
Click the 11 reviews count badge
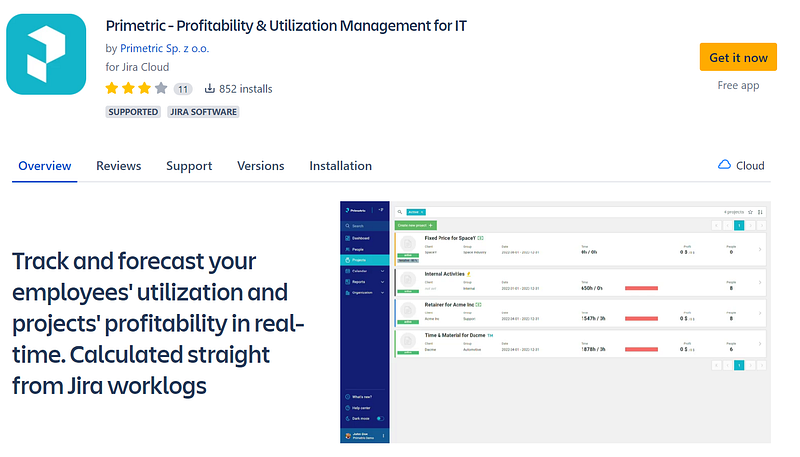183,89
